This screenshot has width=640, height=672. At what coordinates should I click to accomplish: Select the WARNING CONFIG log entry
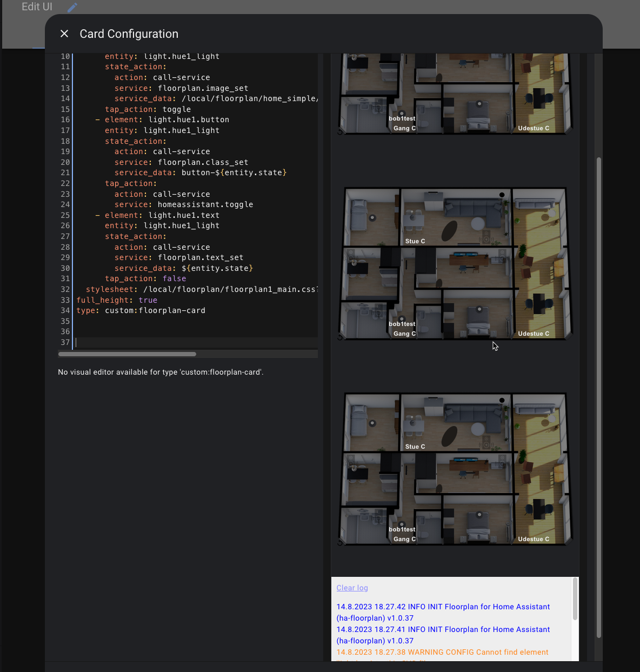[x=442, y=652]
